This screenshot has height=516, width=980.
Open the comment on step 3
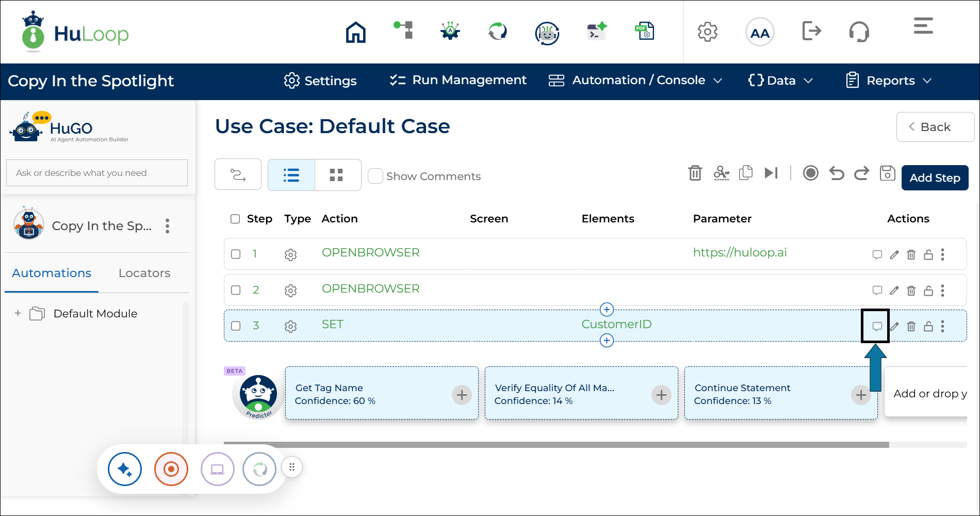coord(877,326)
